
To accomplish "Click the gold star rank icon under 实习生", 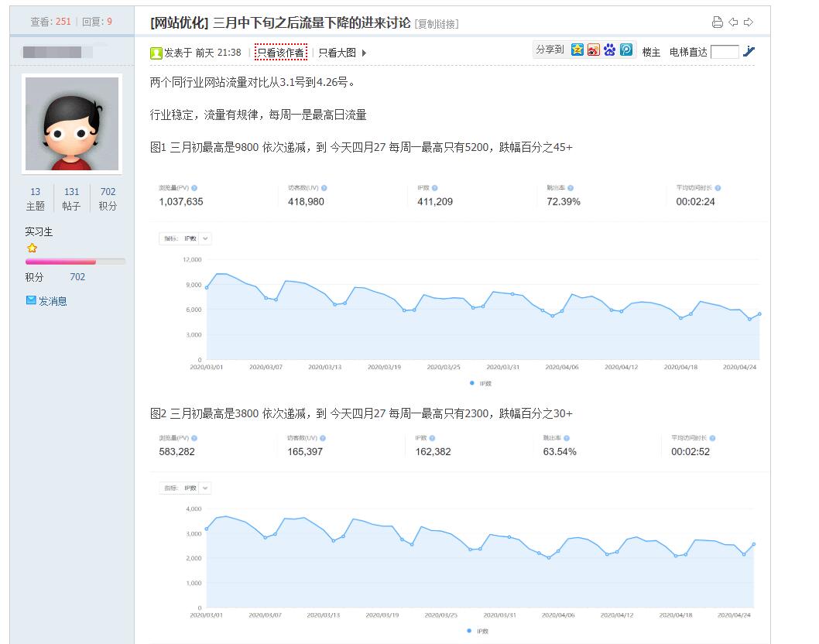I will [33, 248].
